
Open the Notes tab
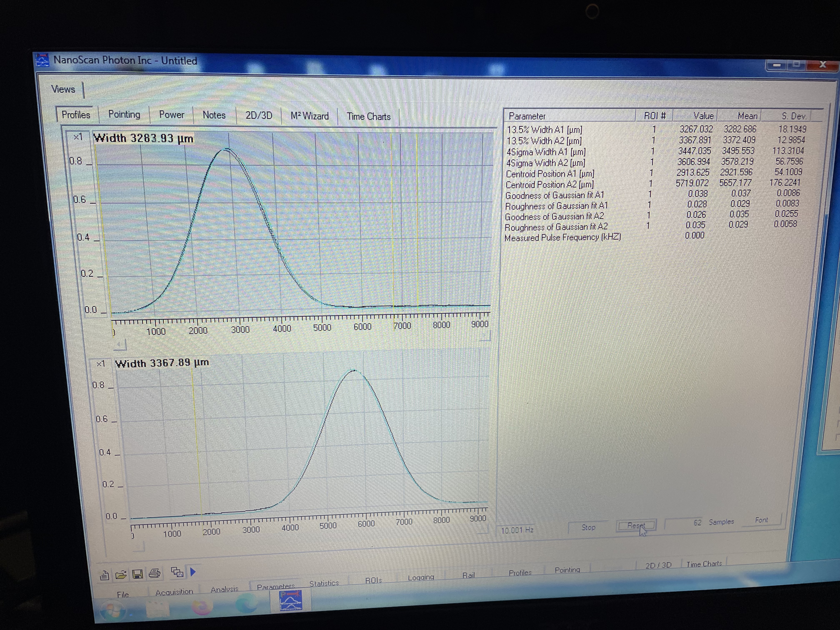(214, 115)
